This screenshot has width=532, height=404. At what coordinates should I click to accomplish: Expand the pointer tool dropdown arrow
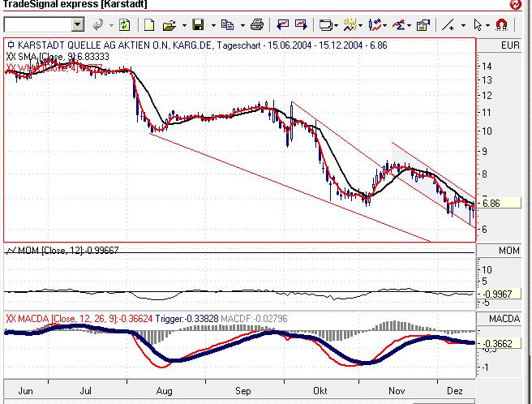[x=488, y=25]
